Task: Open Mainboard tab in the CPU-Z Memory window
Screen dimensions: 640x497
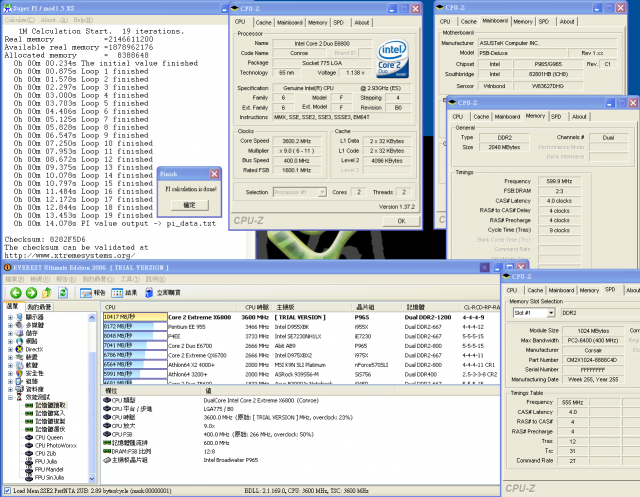Action: click(x=507, y=117)
